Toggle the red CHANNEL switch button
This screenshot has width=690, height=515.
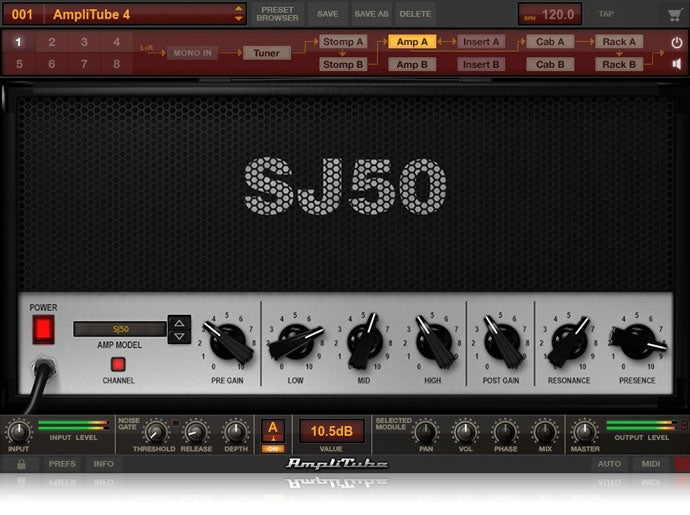118,364
